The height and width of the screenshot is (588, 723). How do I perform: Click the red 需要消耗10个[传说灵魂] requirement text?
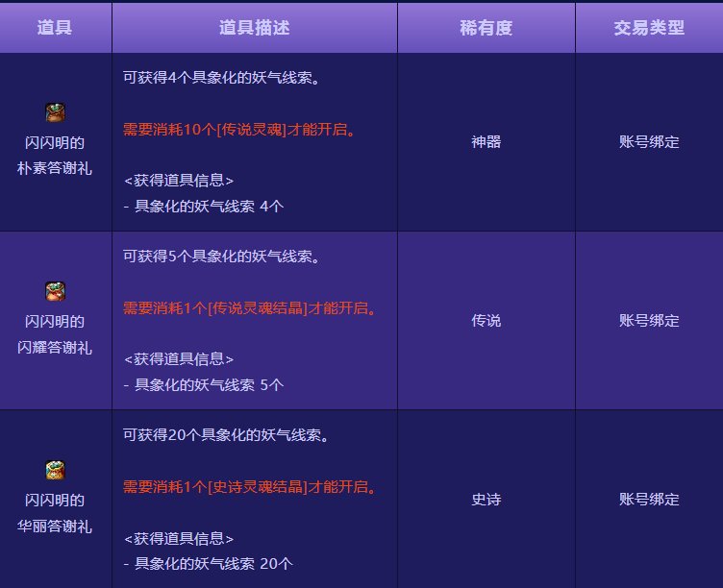(239, 130)
